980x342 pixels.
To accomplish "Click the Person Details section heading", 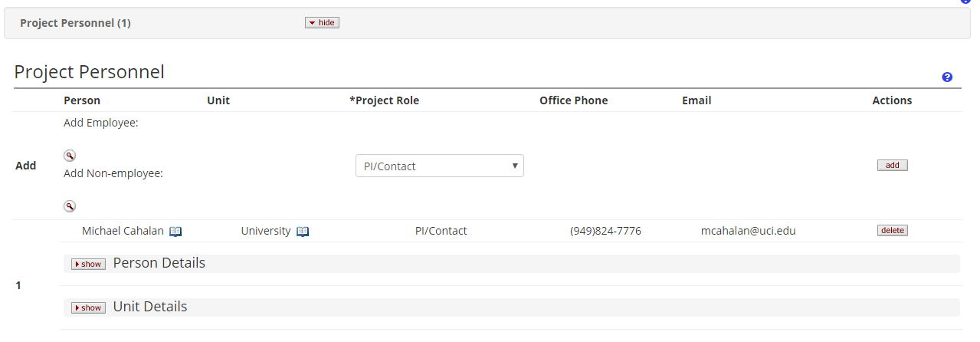I will [x=159, y=263].
